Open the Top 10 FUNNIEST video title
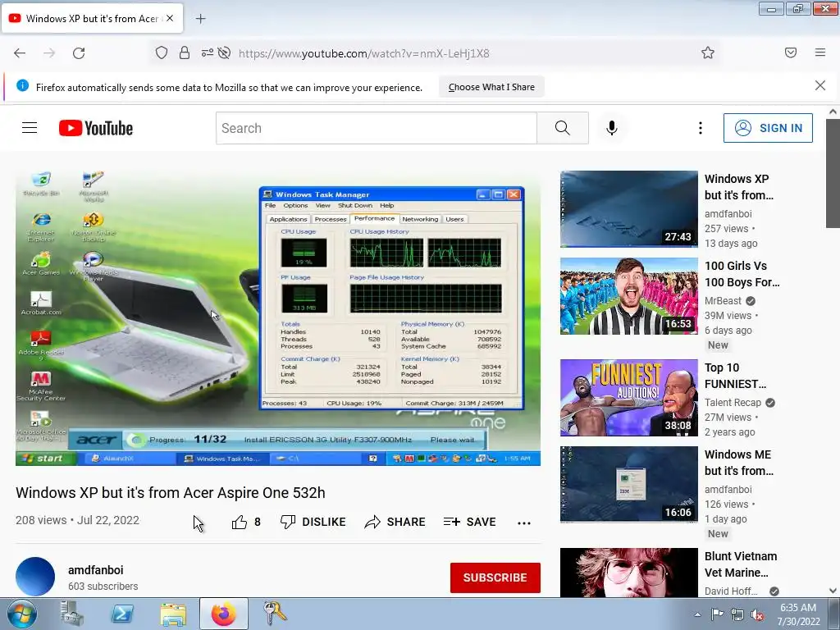 coord(735,376)
